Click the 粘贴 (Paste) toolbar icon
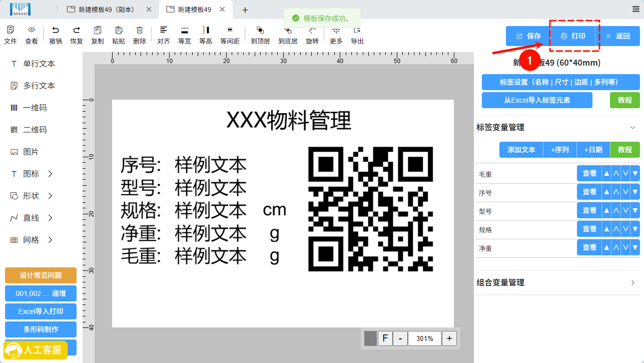Image resolution: width=644 pixels, height=363 pixels. 119,35
